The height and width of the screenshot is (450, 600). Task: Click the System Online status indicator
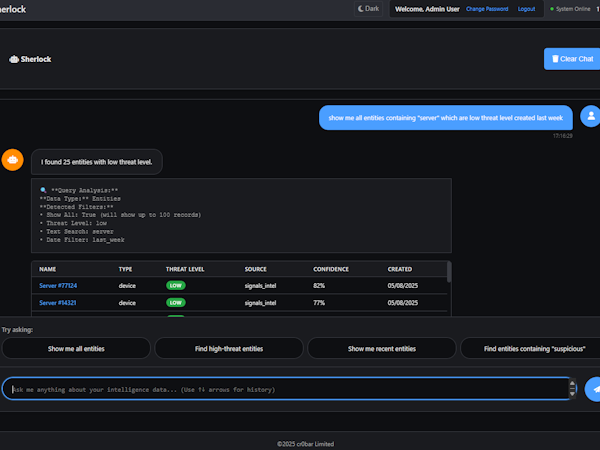point(570,9)
